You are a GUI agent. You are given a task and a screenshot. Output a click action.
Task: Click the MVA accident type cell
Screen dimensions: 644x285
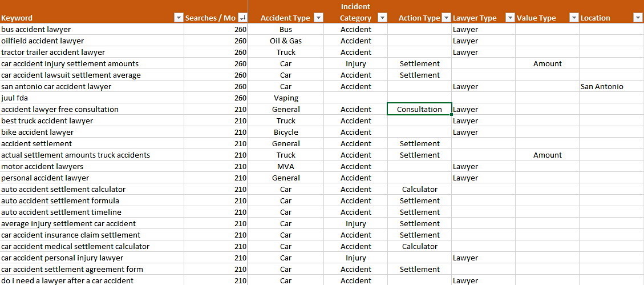pyautogui.click(x=286, y=166)
